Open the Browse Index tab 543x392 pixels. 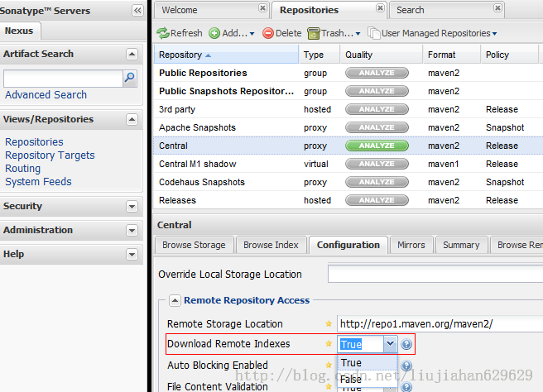(x=271, y=245)
